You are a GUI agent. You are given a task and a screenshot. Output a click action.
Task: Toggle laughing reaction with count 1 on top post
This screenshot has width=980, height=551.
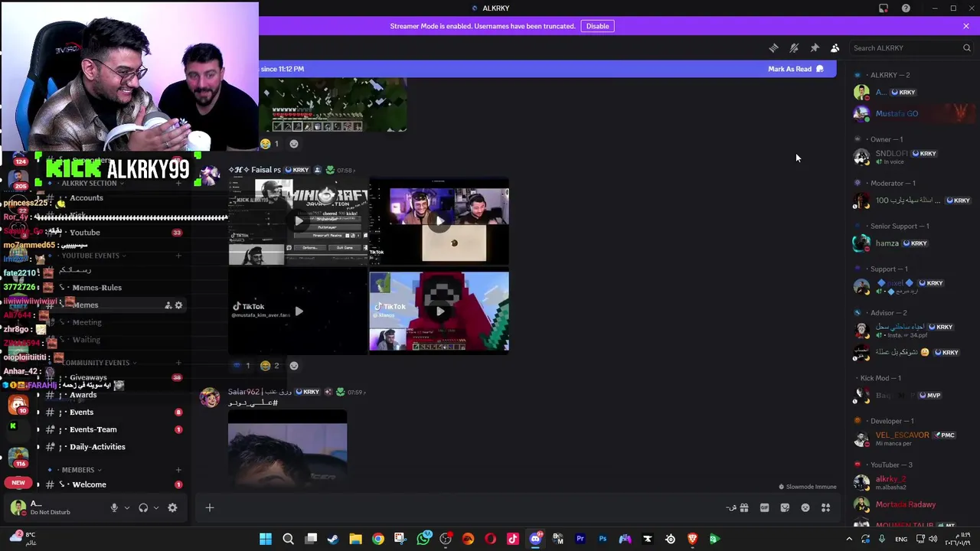[269, 144]
